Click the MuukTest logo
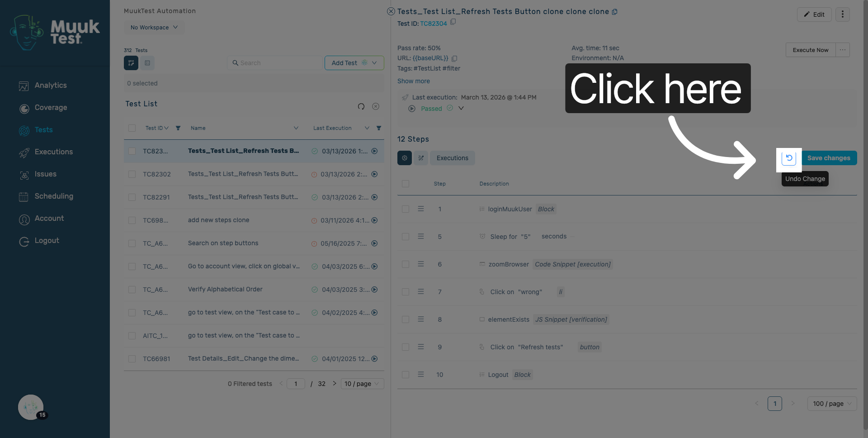Viewport: 868px width, 438px height. click(x=55, y=32)
